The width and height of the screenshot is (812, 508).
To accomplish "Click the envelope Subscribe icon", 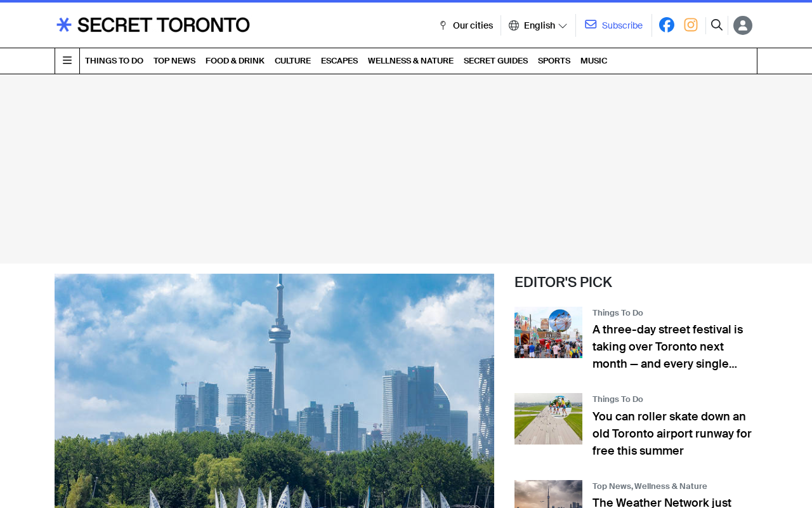I will pos(591,25).
